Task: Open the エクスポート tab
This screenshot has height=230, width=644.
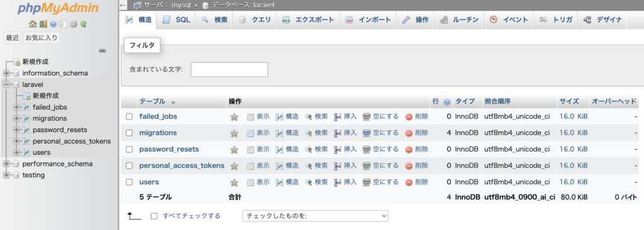Action: (x=308, y=19)
